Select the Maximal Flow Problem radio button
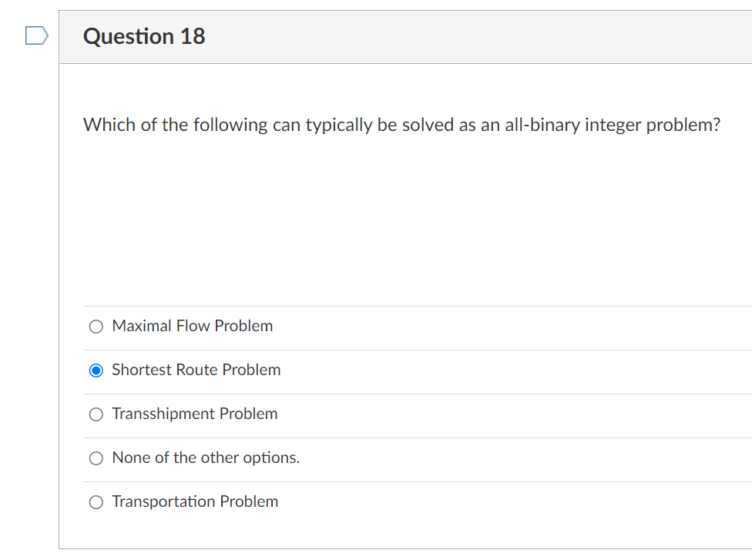Screen dimensions: 752x560 point(96,327)
